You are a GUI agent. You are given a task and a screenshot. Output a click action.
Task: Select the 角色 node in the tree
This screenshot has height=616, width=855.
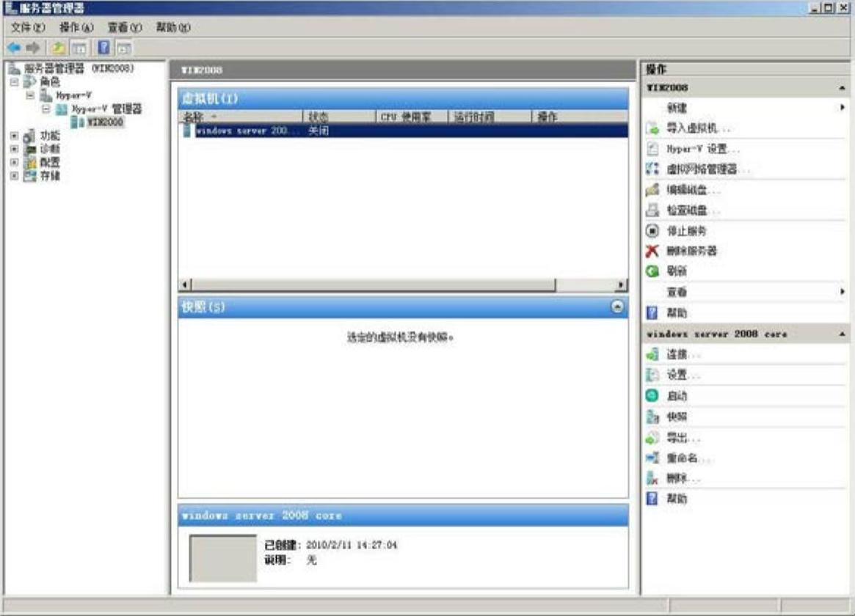tap(50, 81)
